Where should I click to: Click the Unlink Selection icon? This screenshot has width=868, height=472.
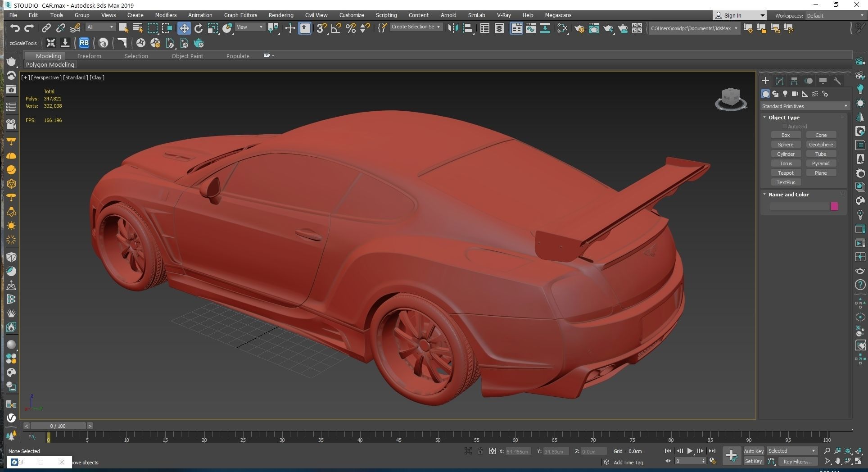pyautogui.click(x=60, y=28)
